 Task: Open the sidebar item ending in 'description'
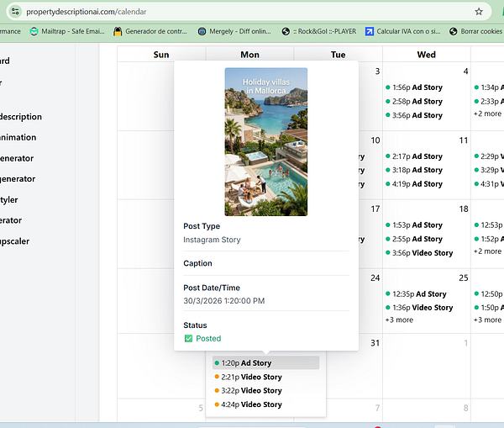21,117
